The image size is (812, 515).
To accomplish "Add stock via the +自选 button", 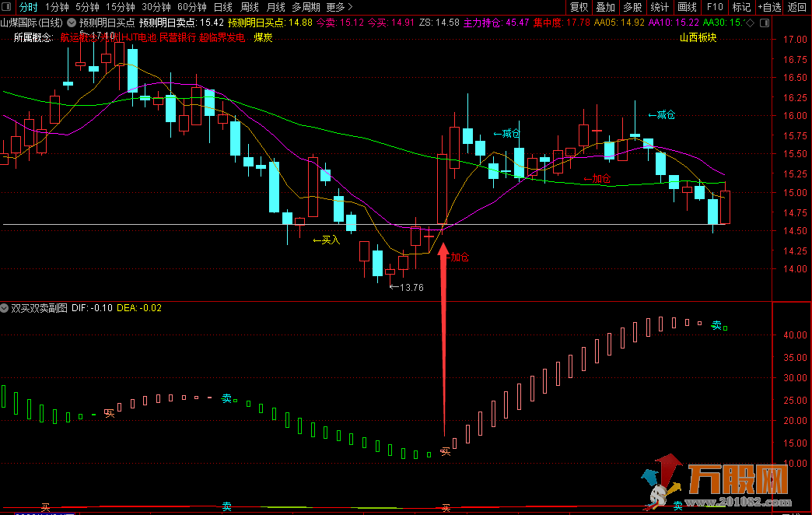I will pos(769,7).
